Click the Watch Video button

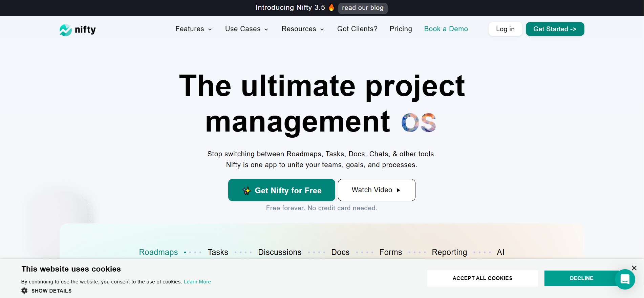[x=377, y=190]
